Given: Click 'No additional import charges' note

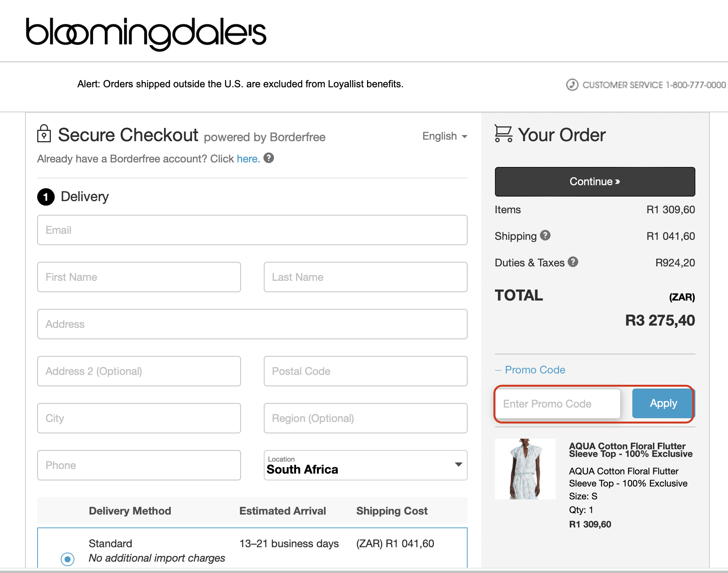Looking at the screenshot, I should click(157, 558).
